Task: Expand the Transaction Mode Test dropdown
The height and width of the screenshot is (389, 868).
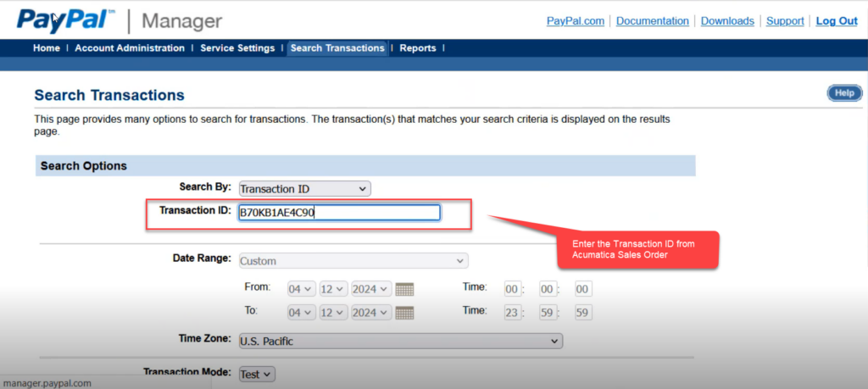Action: (256, 375)
